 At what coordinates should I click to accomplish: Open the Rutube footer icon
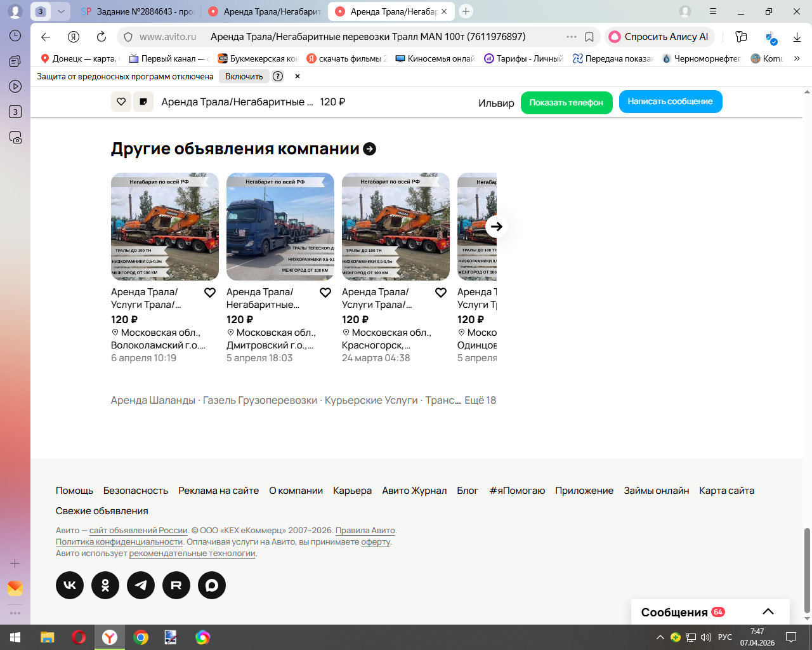click(x=176, y=585)
